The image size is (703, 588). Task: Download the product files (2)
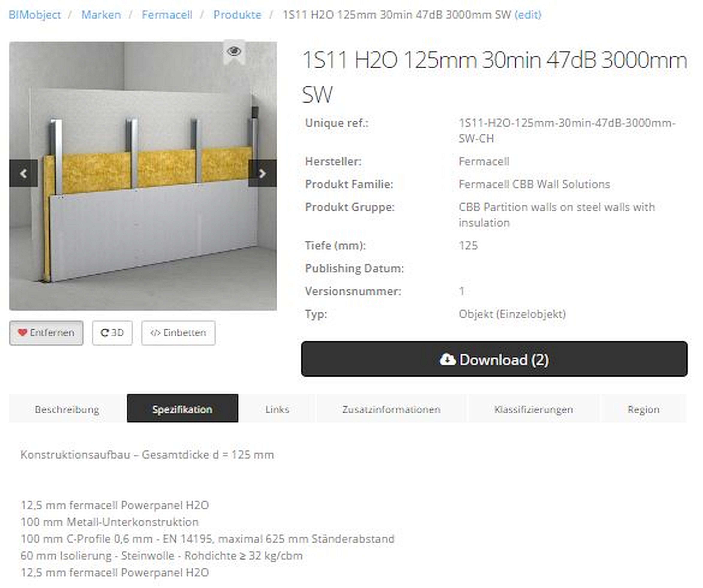click(x=494, y=359)
